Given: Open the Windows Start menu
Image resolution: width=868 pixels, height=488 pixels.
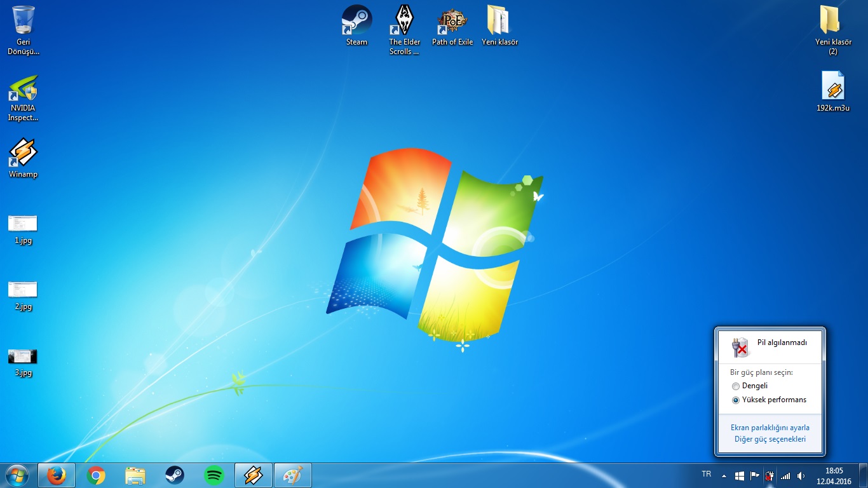Looking at the screenshot, I should (17, 475).
